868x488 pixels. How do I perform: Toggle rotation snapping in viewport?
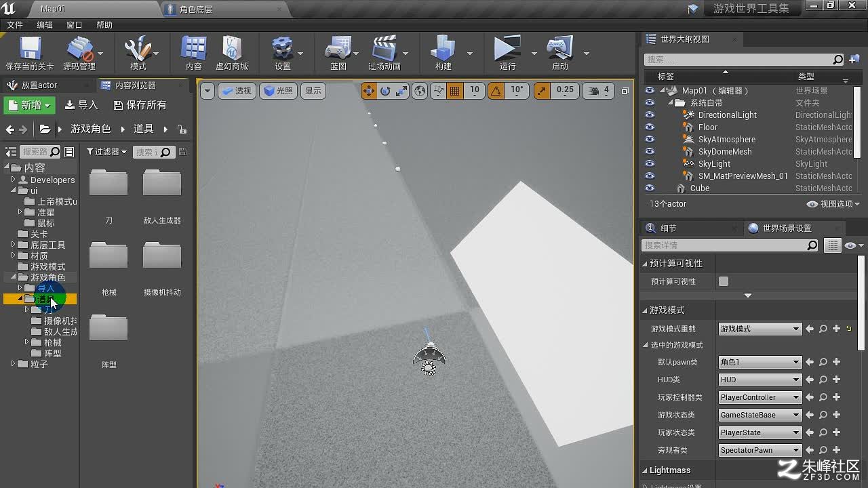496,91
